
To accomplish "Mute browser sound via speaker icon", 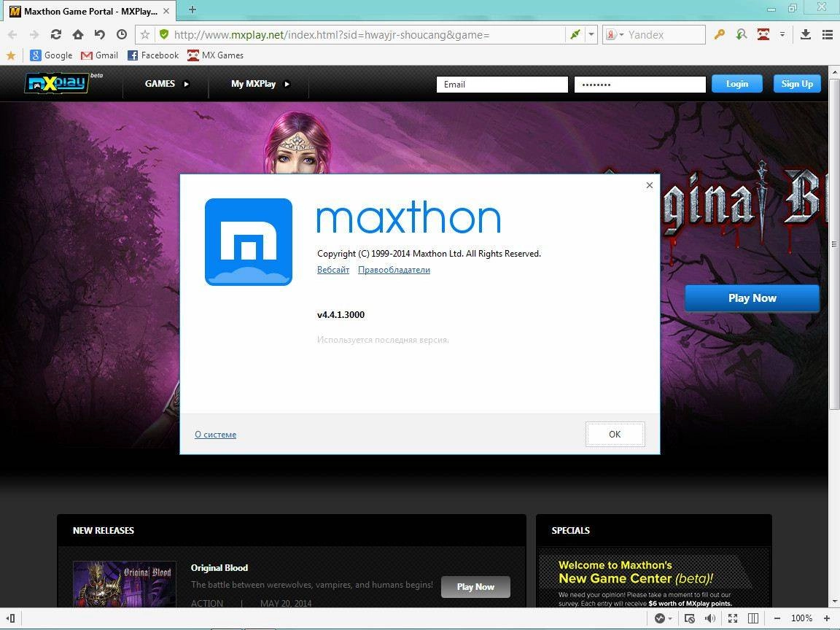I will tap(710, 618).
